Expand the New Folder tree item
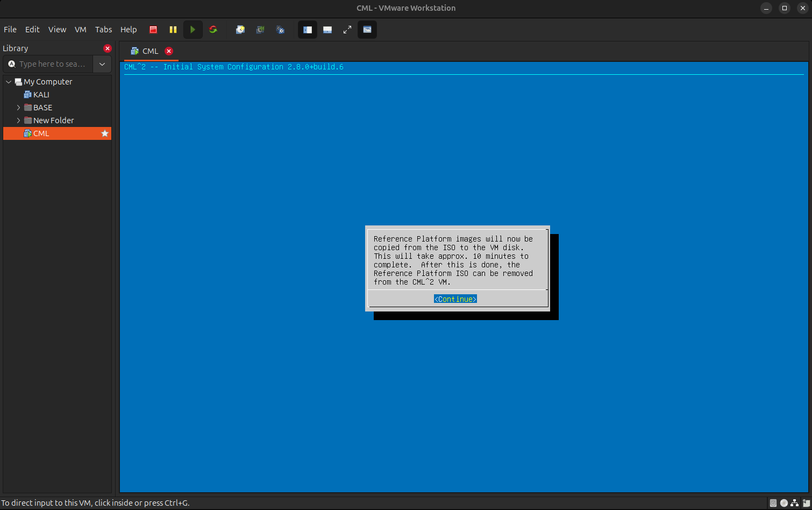Screen dimensions: 812x510 click(18, 121)
